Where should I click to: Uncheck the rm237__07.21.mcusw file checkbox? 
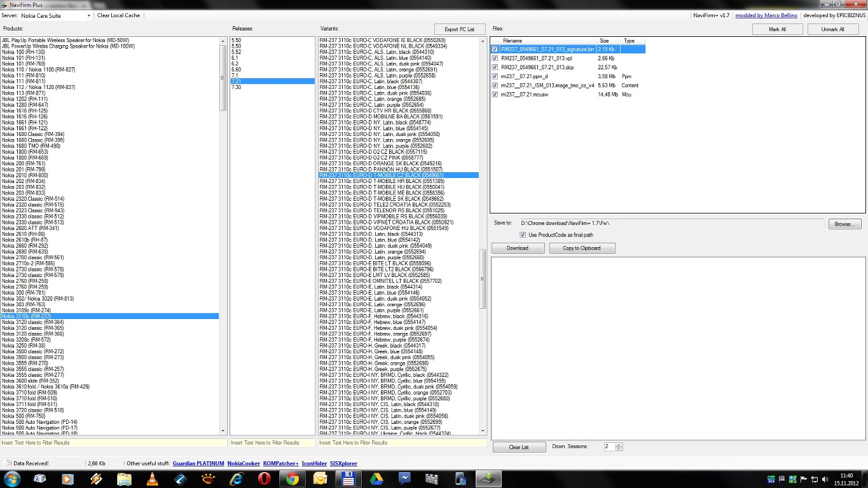pyautogui.click(x=495, y=94)
